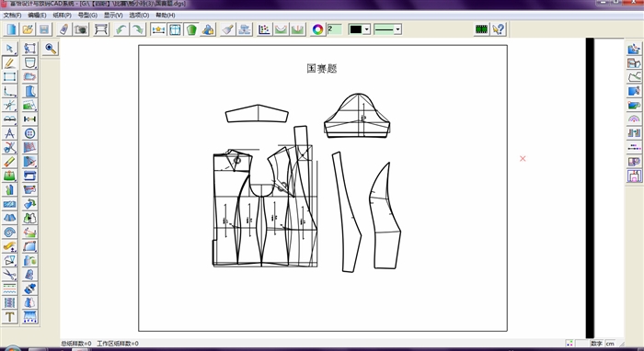Click the dotted line icon in right toolbar
The image size is (644, 351).
coord(634,147)
